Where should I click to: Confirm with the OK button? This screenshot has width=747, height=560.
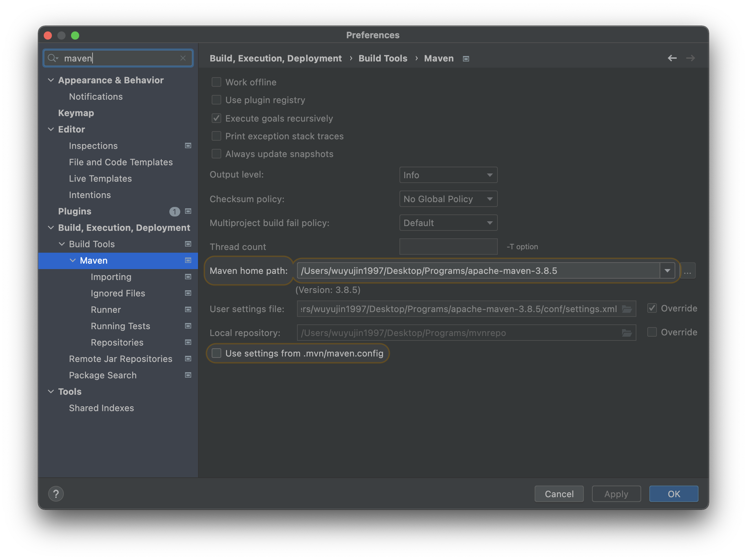click(x=674, y=494)
